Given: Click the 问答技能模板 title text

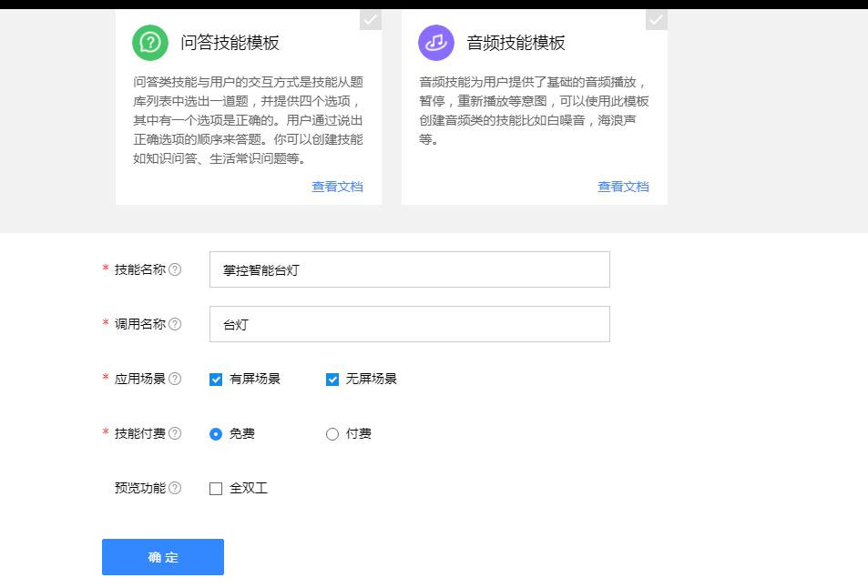Looking at the screenshot, I should click(x=230, y=43).
